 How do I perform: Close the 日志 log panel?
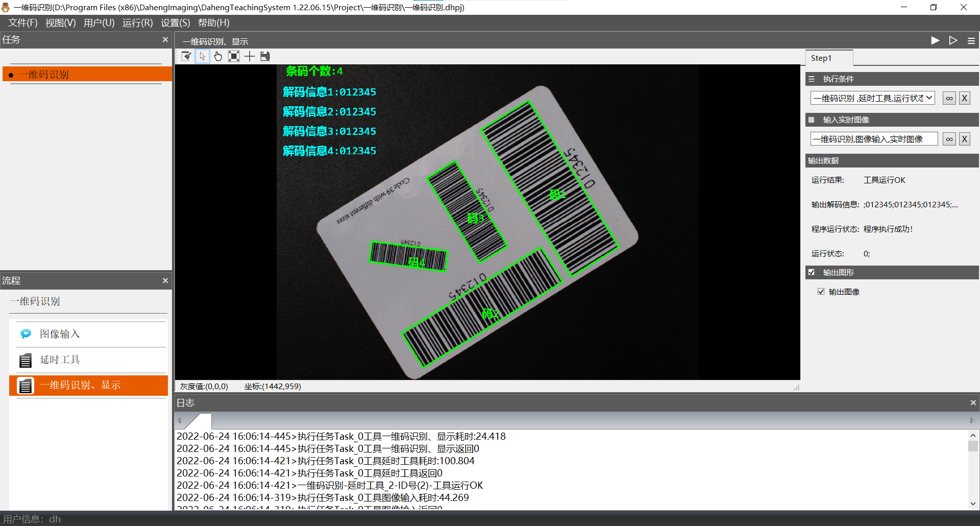(973, 403)
